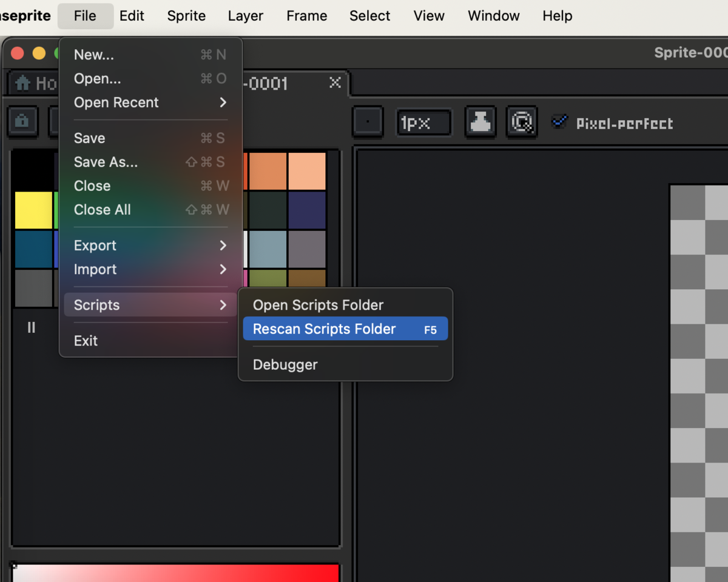Screen dimensions: 728x582
Task: Click the palette handle below swatches
Action: [x=32, y=327]
